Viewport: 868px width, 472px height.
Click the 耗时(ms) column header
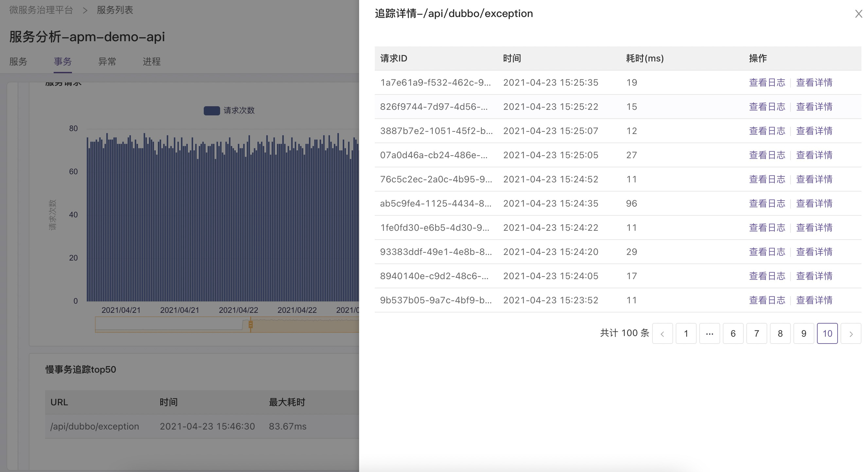tap(645, 58)
